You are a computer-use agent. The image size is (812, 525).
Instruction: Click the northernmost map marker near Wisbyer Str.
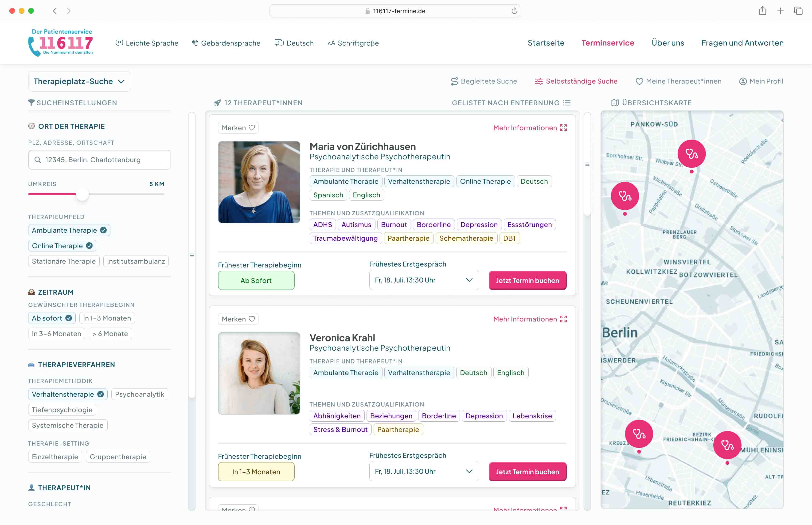click(x=691, y=154)
